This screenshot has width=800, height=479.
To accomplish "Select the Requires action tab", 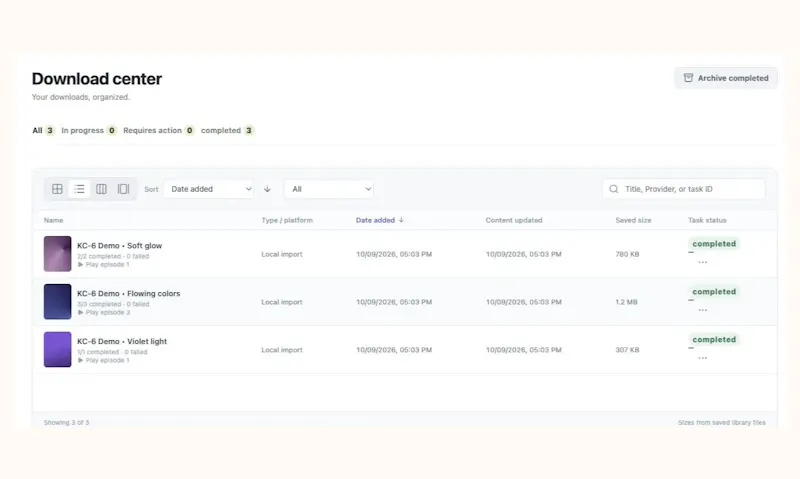I will (x=159, y=131).
